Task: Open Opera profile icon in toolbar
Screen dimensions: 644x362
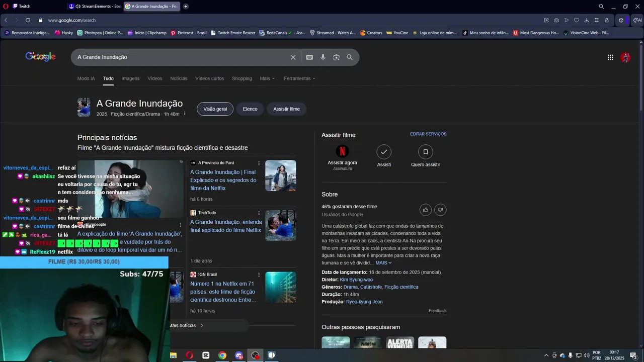Action: 607,20
